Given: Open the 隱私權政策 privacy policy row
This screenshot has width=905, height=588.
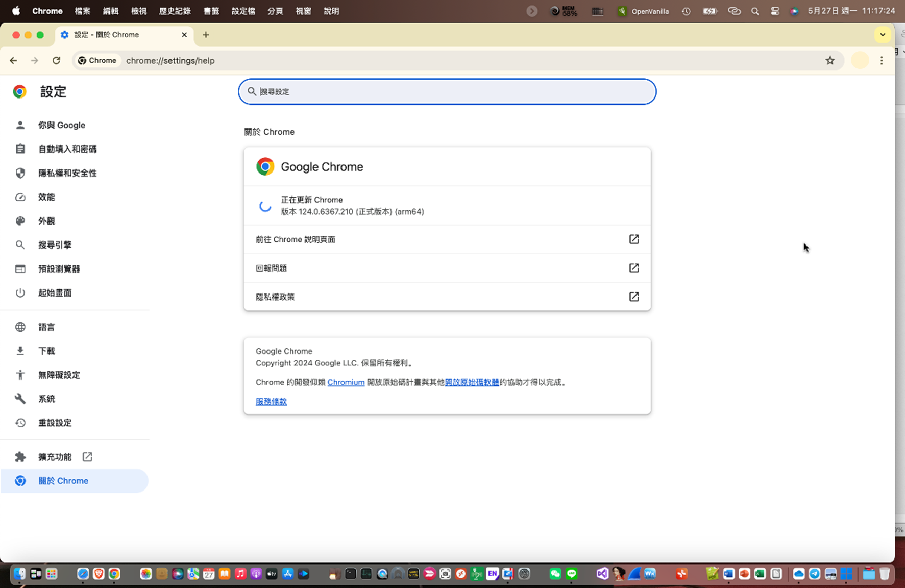Looking at the screenshot, I should click(447, 297).
